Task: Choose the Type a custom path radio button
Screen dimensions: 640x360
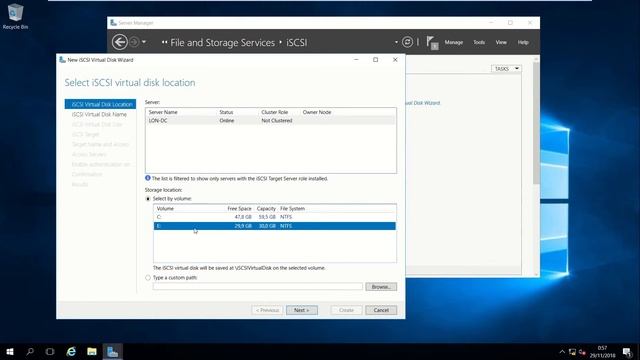Action: (x=148, y=278)
